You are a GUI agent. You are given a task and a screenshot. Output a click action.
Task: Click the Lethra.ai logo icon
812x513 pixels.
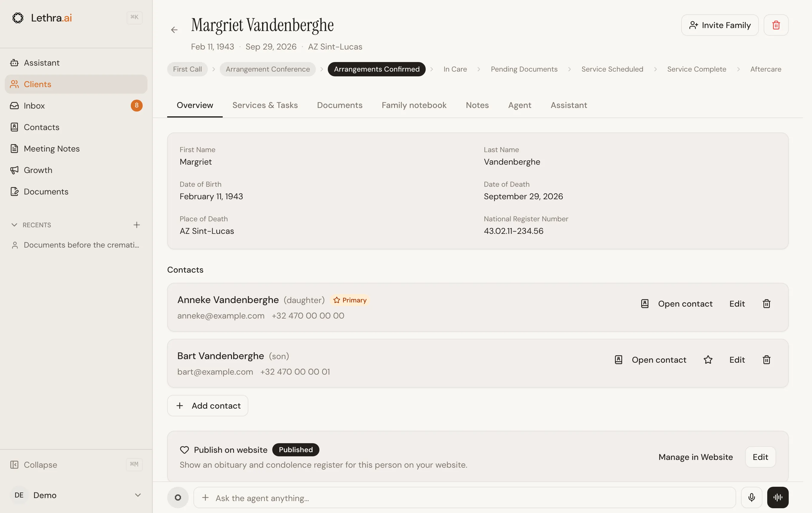click(x=18, y=18)
